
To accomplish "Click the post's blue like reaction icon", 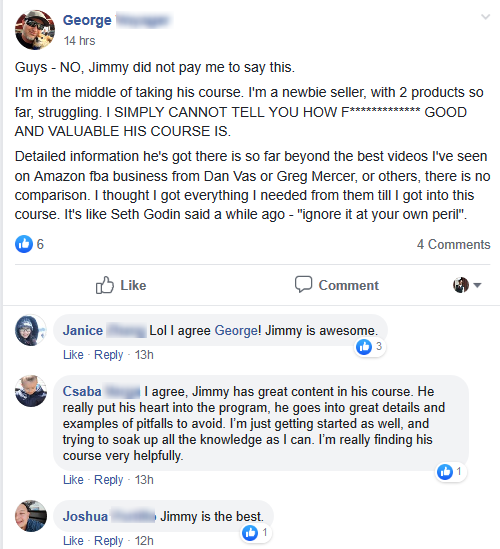I will click(x=24, y=244).
